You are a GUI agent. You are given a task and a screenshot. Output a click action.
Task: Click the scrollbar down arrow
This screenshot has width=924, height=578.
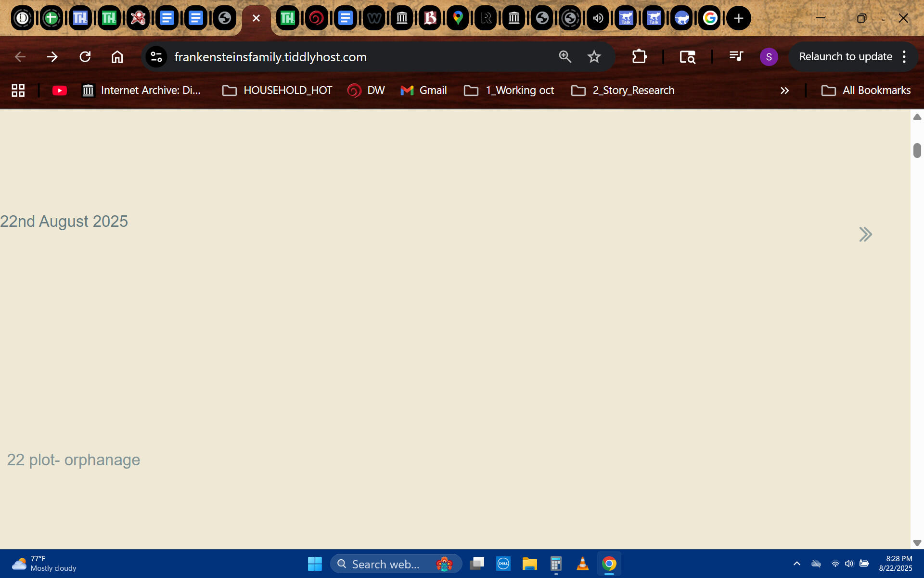pyautogui.click(x=917, y=543)
